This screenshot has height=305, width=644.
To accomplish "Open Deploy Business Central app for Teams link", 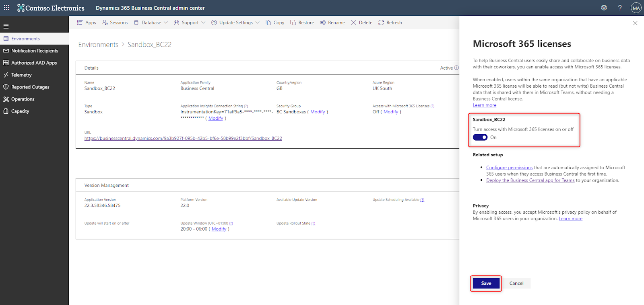I will (530, 180).
